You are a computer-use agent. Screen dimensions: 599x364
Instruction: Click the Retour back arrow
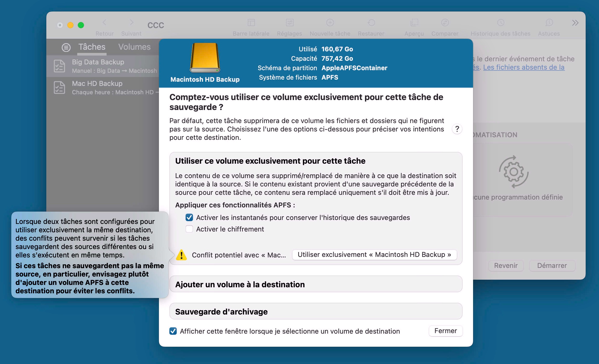tap(104, 23)
